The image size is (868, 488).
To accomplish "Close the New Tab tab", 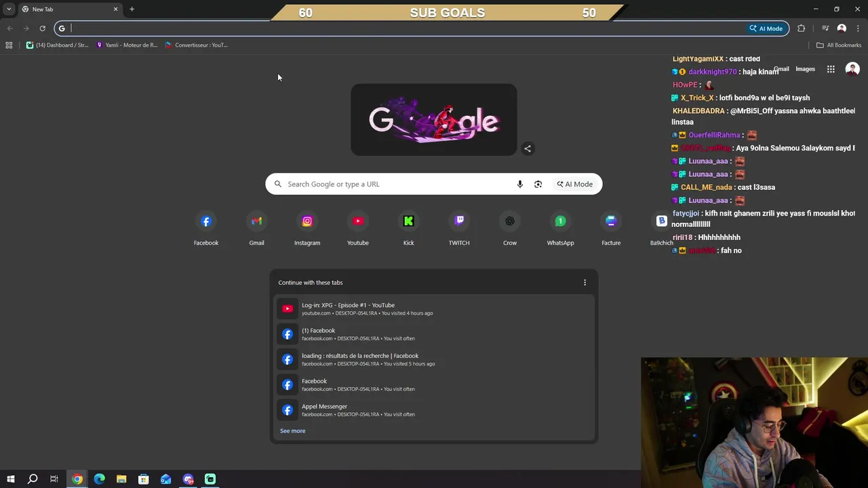I will click(x=115, y=9).
